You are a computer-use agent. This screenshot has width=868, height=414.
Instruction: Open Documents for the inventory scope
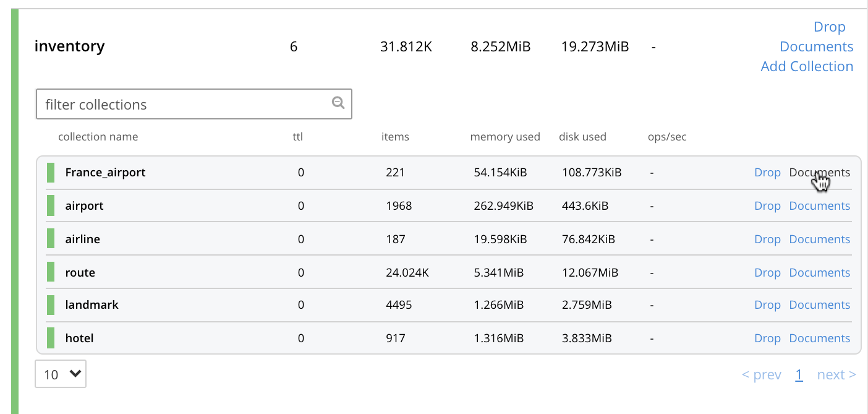(816, 46)
